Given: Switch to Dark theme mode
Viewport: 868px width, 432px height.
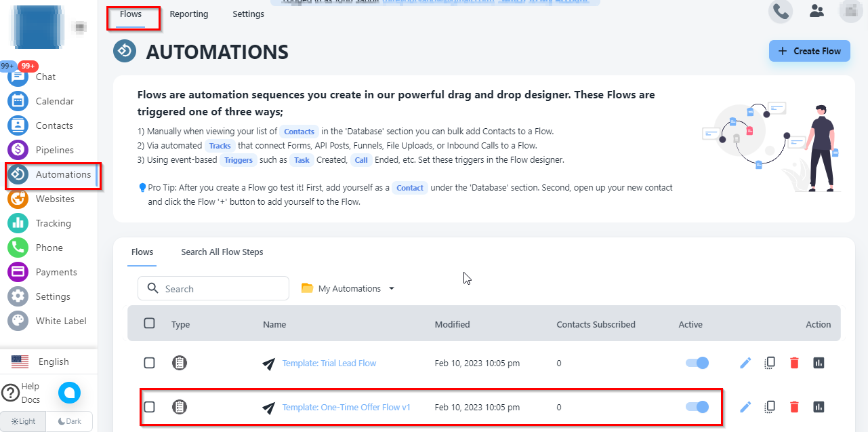Looking at the screenshot, I should 69,421.
